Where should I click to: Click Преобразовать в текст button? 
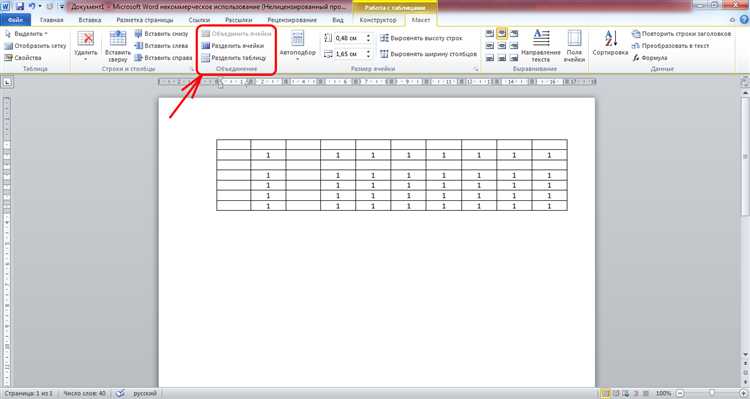coord(671,46)
